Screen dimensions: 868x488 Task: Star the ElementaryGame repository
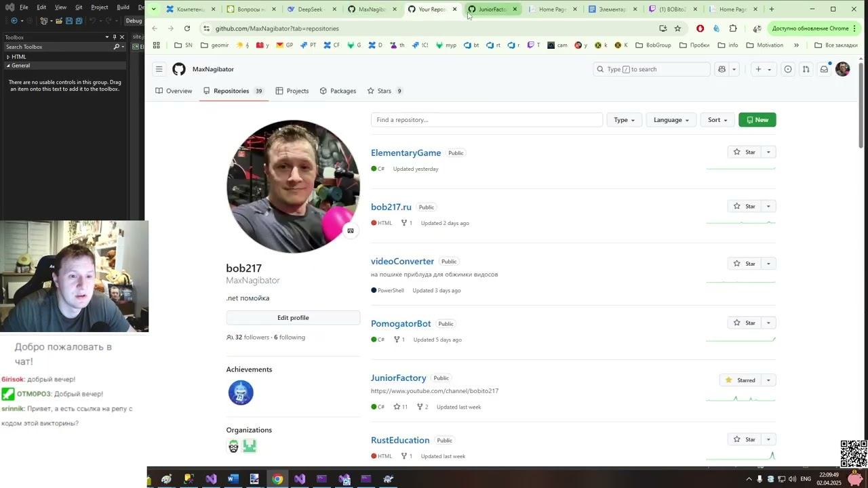(744, 152)
